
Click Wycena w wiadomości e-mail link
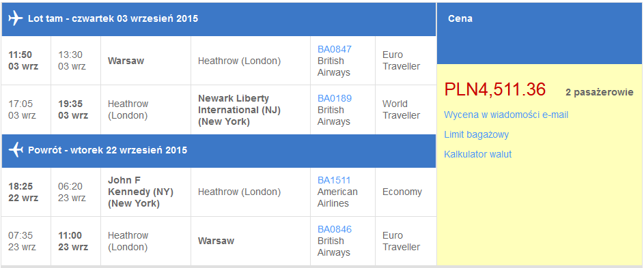(506, 115)
